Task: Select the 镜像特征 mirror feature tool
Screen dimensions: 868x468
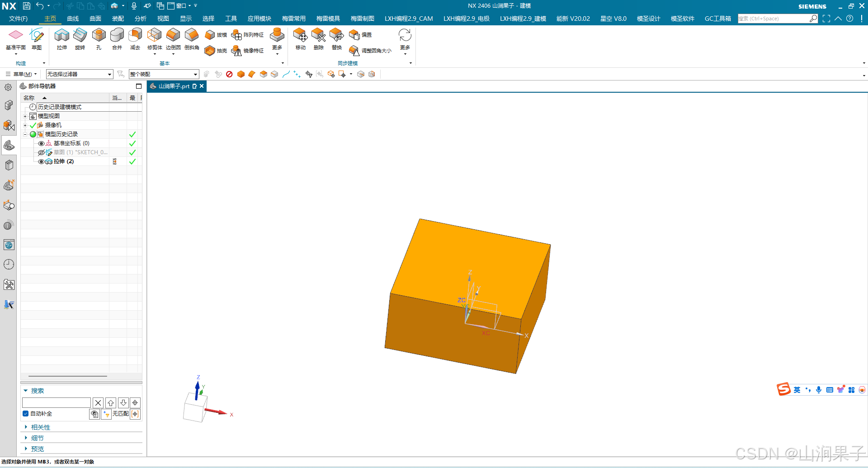Action: point(247,51)
